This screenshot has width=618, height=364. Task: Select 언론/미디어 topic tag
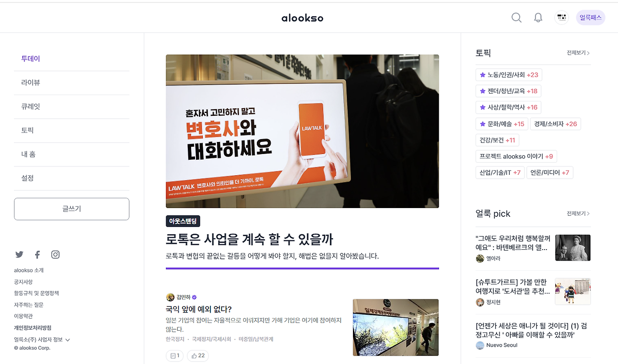click(550, 173)
